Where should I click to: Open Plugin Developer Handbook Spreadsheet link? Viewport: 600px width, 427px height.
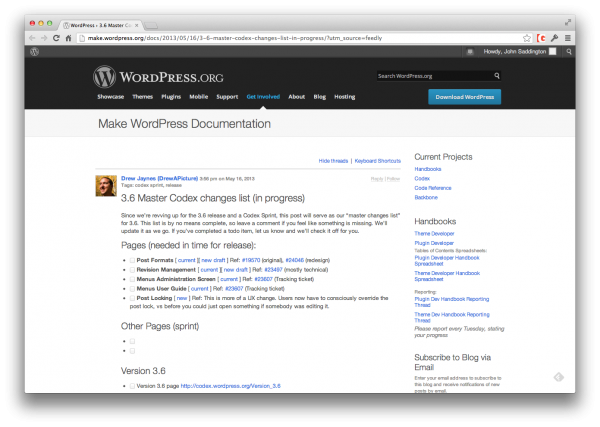(447, 261)
